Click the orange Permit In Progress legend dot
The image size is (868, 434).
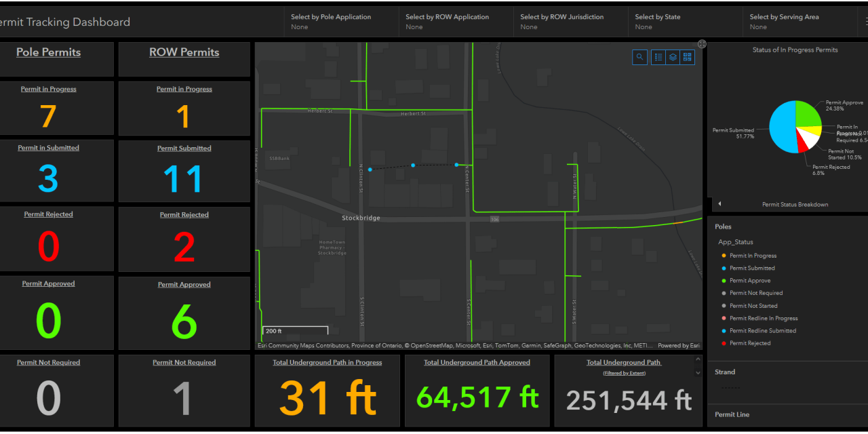click(724, 256)
